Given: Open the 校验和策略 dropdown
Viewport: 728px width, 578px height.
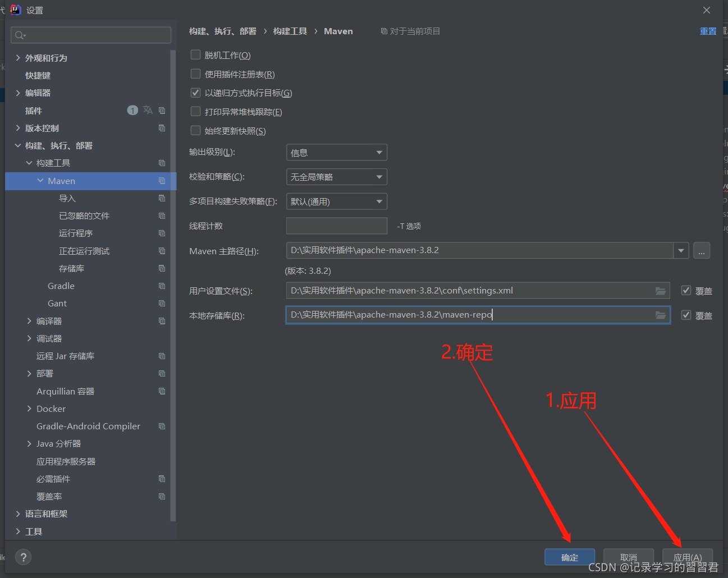Looking at the screenshot, I should (337, 177).
